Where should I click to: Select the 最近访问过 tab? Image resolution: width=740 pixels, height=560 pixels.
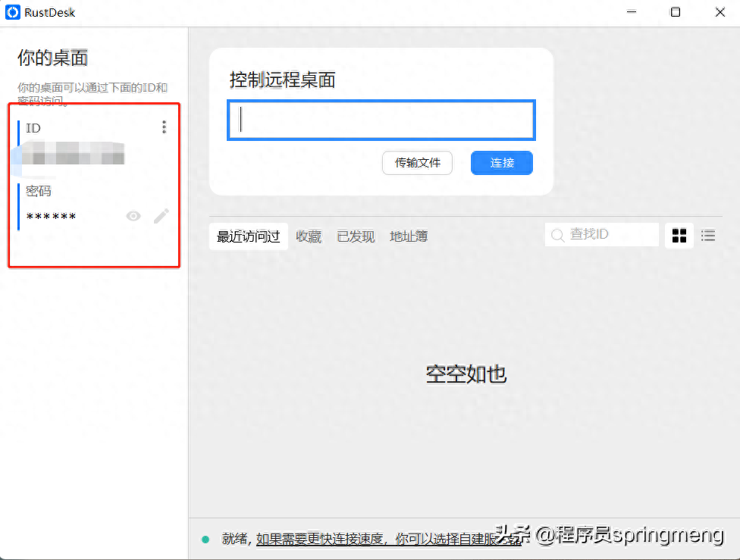248,236
